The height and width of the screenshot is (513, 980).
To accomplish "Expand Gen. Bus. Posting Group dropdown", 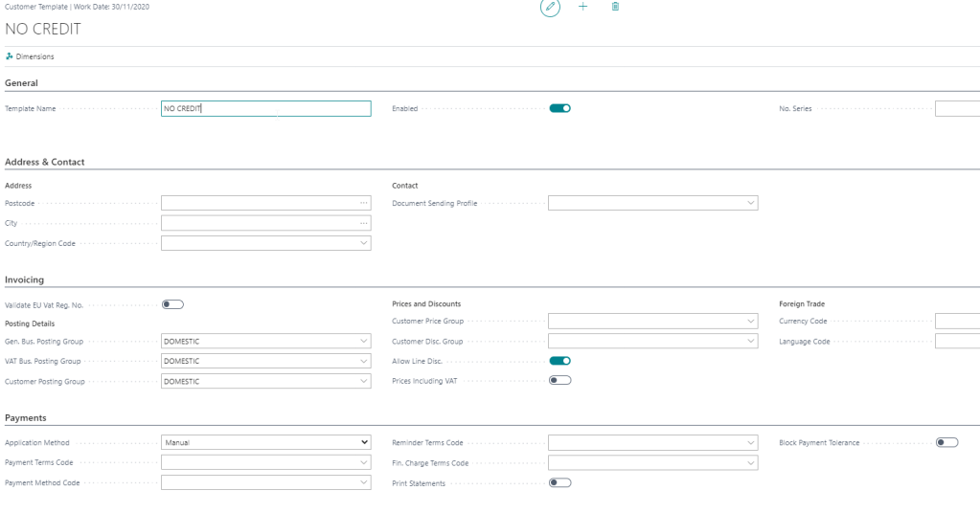I will click(363, 341).
